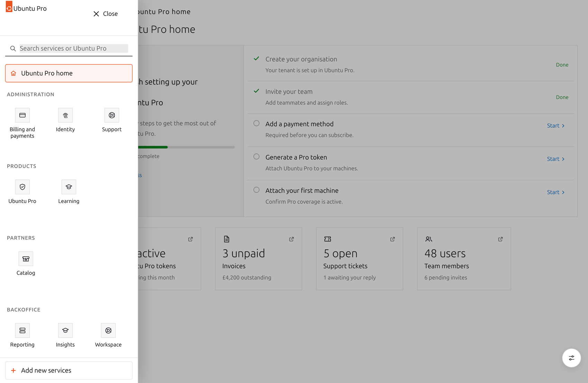
Task: Focus the Search services or Ubuntu Pro field
Action: click(74, 48)
